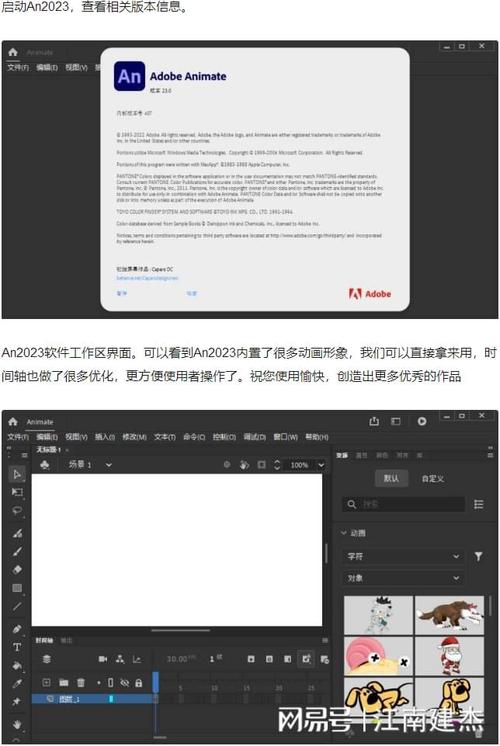This screenshot has height=746, width=500.
Task: Open the workspace switcher icon
Action: pyautogui.click(x=396, y=422)
